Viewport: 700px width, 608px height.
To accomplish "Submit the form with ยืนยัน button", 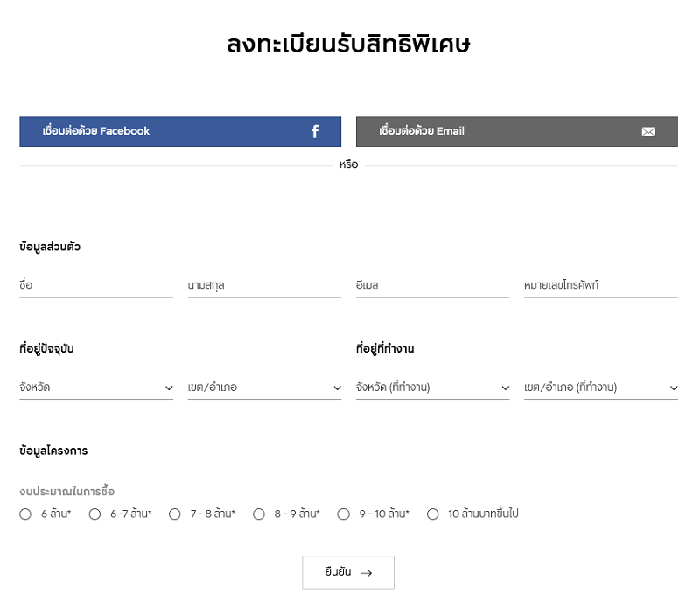I will click(x=348, y=572).
